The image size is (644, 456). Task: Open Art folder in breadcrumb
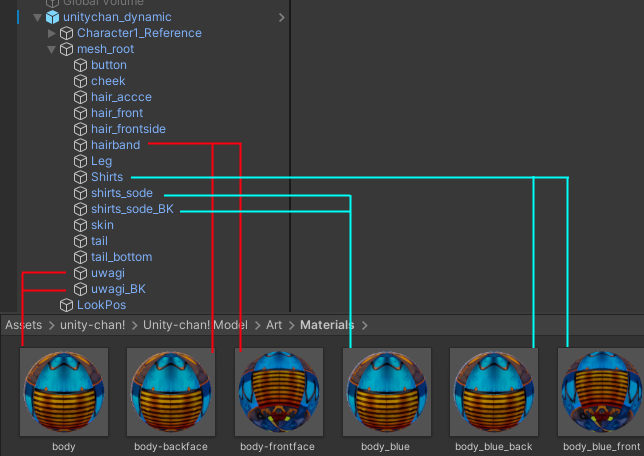274,325
